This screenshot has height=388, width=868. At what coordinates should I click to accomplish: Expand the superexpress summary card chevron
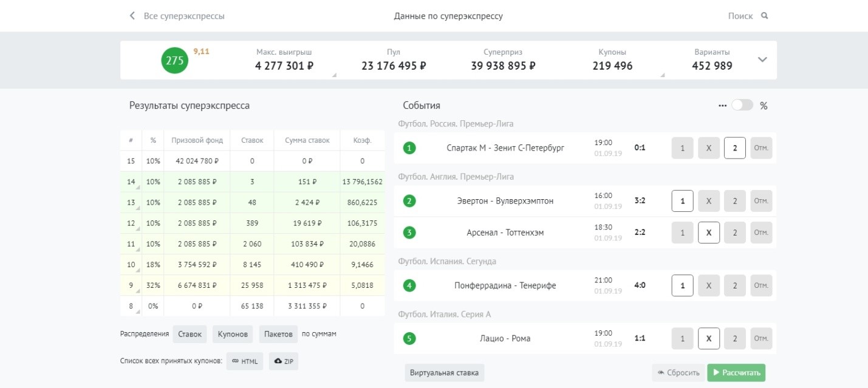[762, 60]
